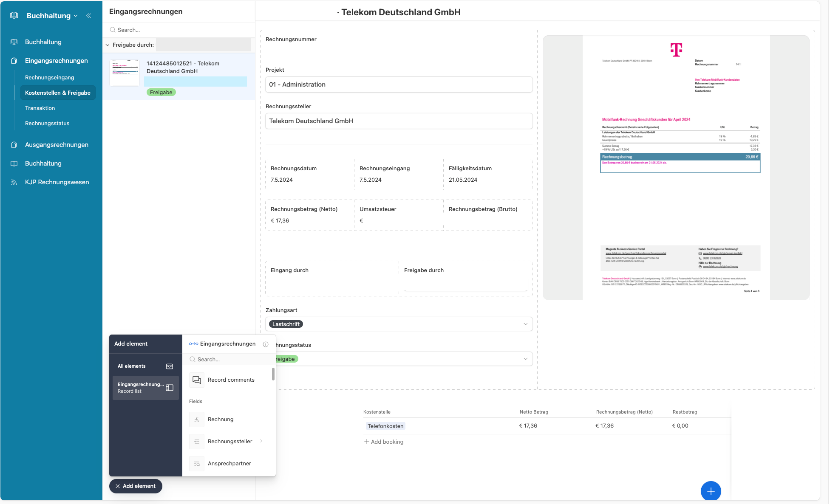830x504 pixels.
Task: Click the green Freigabe badge in record list
Action: [161, 92]
